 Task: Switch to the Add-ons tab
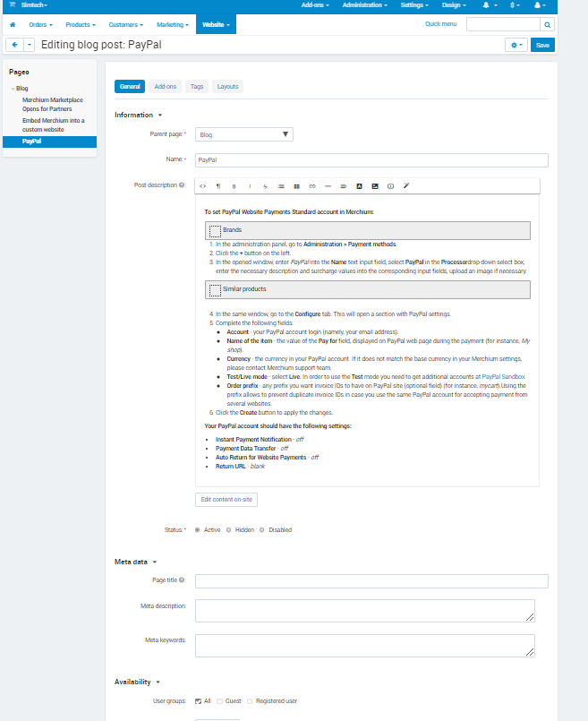(x=166, y=87)
